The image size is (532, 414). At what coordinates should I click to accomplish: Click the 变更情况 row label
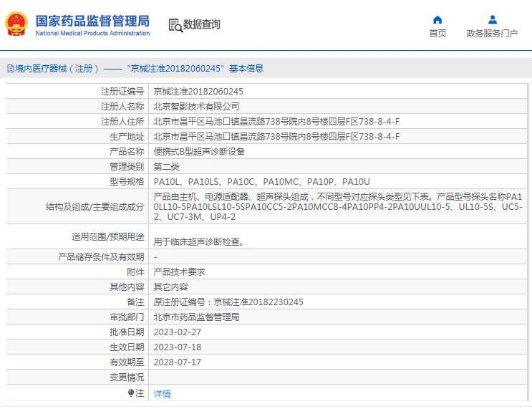pyautogui.click(x=127, y=377)
